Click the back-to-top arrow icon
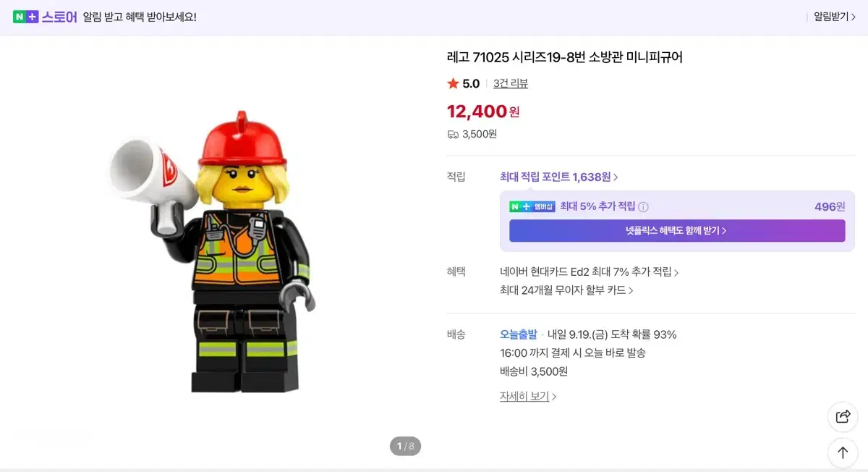This screenshot has width=868, height=472. click(x=843, y=452)
